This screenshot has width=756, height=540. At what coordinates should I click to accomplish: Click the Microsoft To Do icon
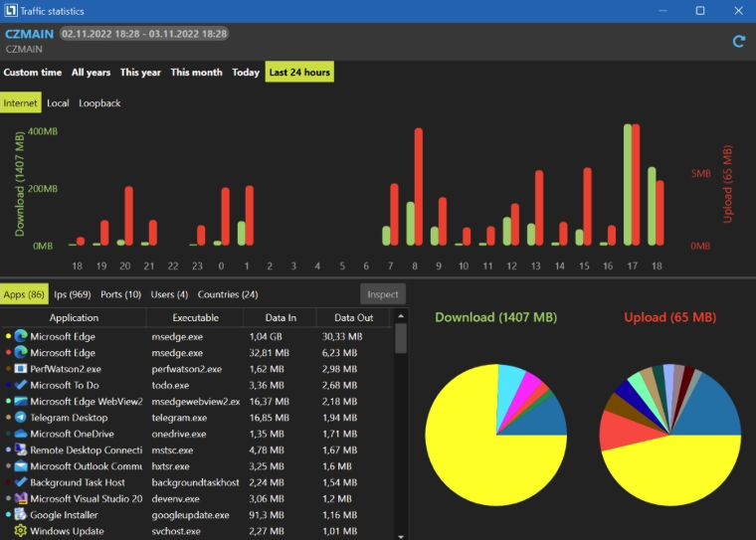coord(21,385)
